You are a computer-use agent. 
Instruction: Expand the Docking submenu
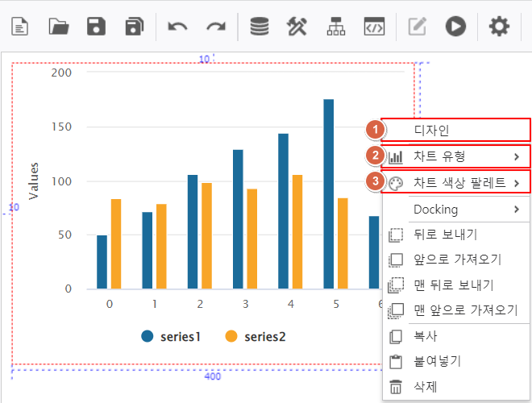tap(456, 210)
